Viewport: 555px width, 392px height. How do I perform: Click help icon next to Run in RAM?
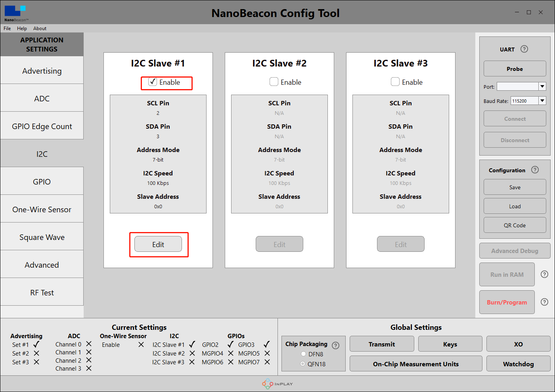coord(545,274)
